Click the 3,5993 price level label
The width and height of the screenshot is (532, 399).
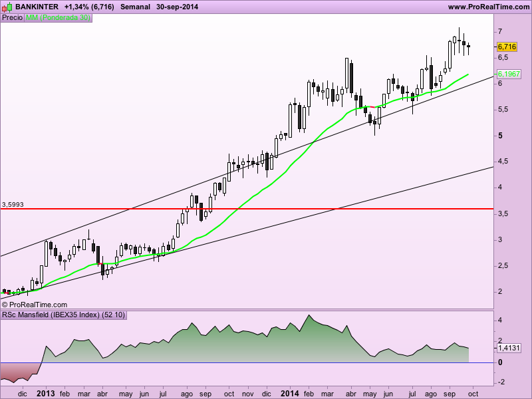click(13, 205)
